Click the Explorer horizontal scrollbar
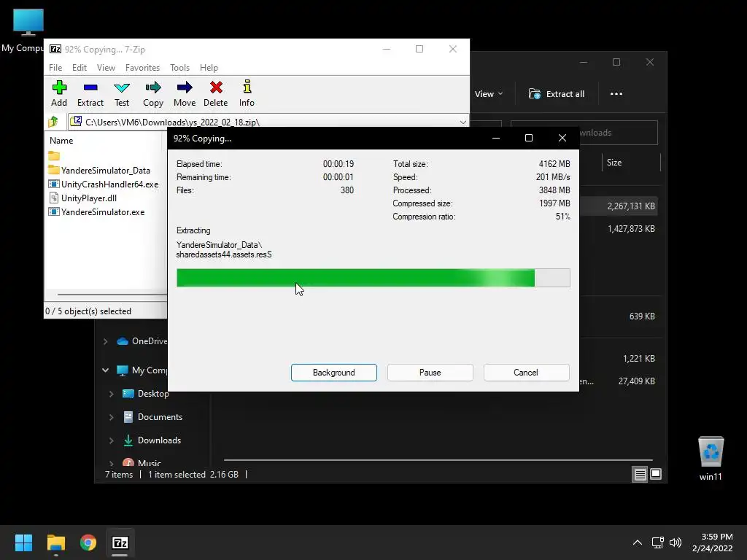Screen dimensions: 747x560 pyautogui.click(x=438, y=460)
